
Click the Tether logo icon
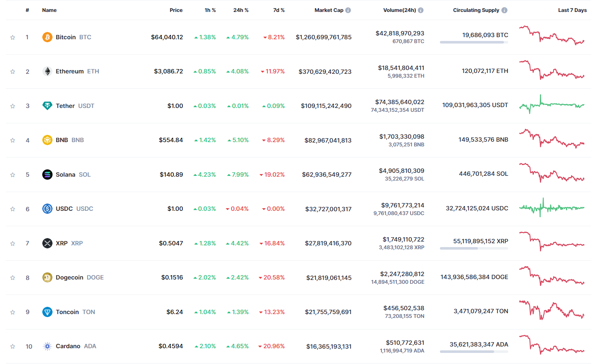(47, 106)
